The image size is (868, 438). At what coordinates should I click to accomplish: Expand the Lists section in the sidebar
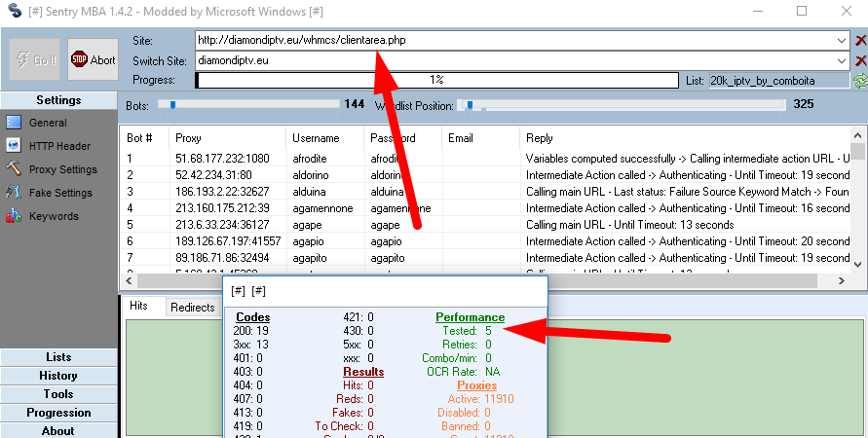pos(58,357)
